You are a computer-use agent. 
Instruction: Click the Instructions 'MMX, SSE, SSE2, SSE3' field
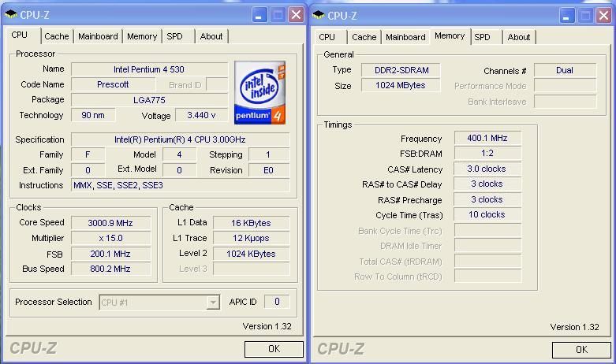coord(181,185)
